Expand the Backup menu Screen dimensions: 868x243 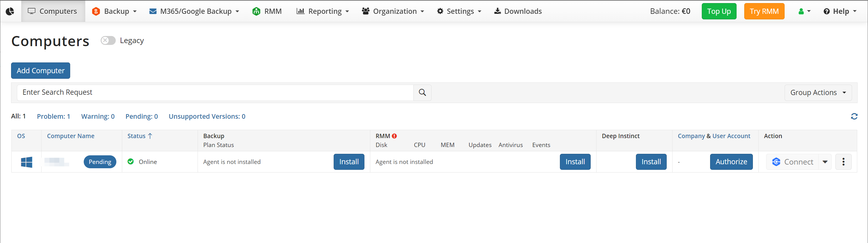114,11
